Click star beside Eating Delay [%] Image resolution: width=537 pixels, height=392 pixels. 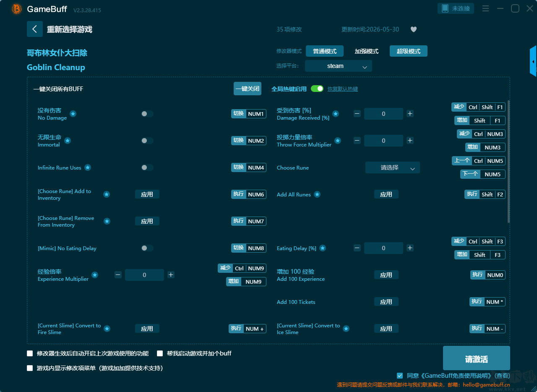(323, 248)
